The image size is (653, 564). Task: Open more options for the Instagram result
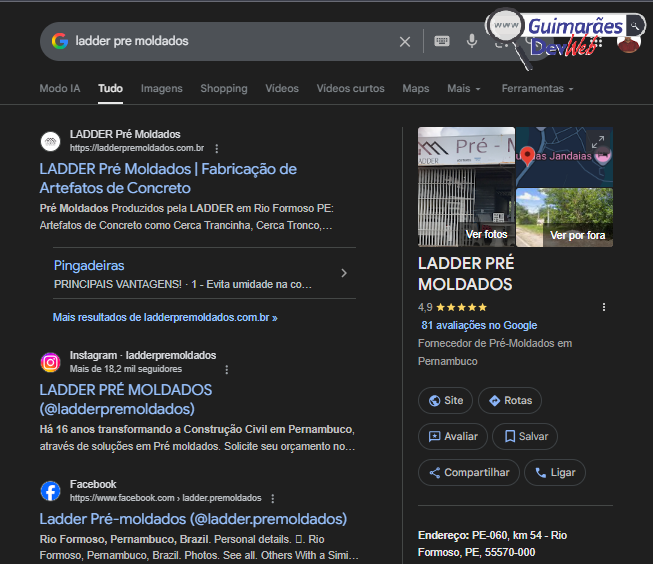[227, 369]
